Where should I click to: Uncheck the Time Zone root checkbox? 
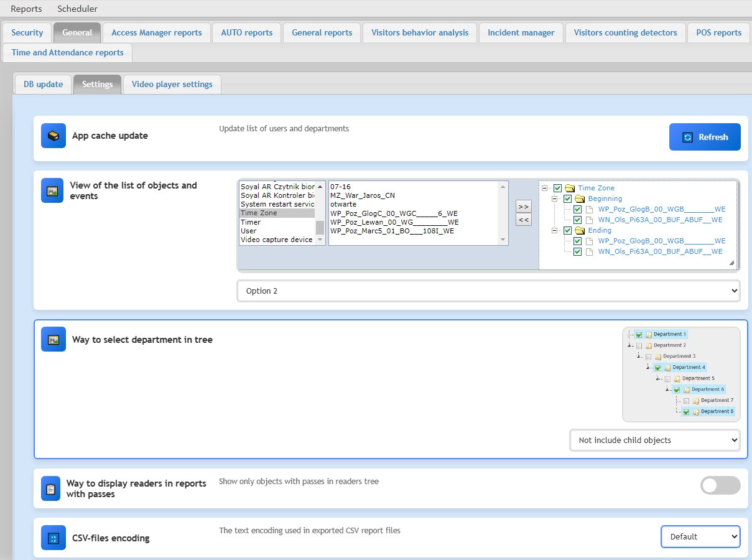[557, 188]
